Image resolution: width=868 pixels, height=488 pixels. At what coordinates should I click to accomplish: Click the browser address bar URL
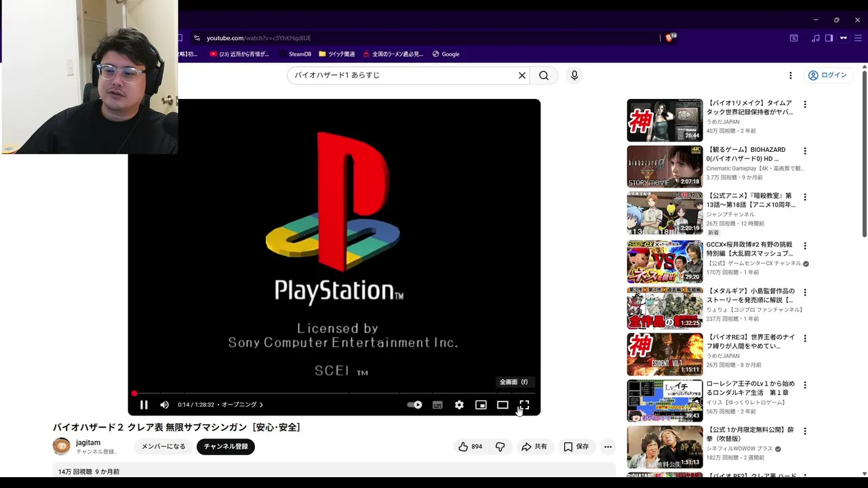[x=258, y=38]
